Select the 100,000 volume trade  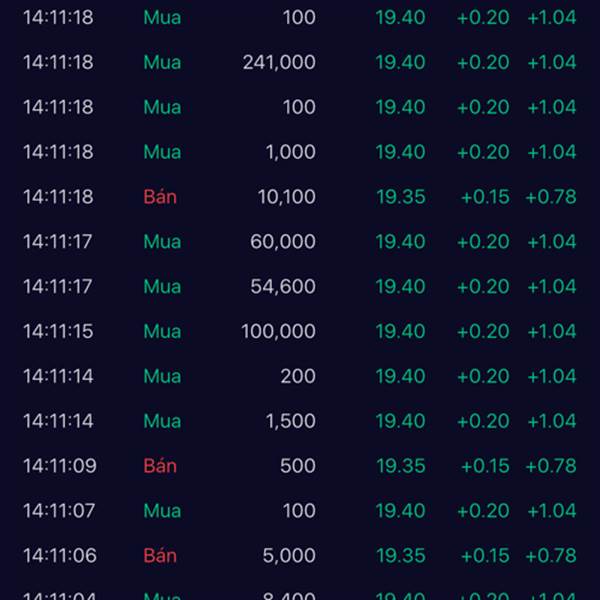(x=300, y=331)
